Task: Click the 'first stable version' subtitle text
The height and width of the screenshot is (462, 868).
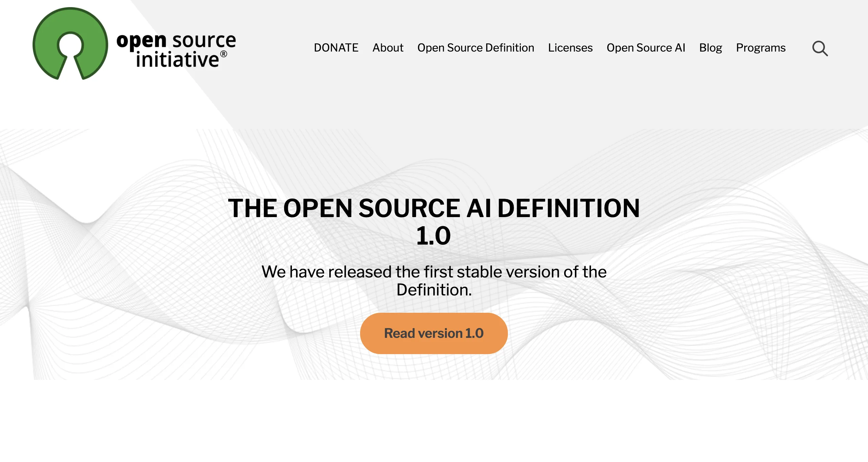Action: 434,281
